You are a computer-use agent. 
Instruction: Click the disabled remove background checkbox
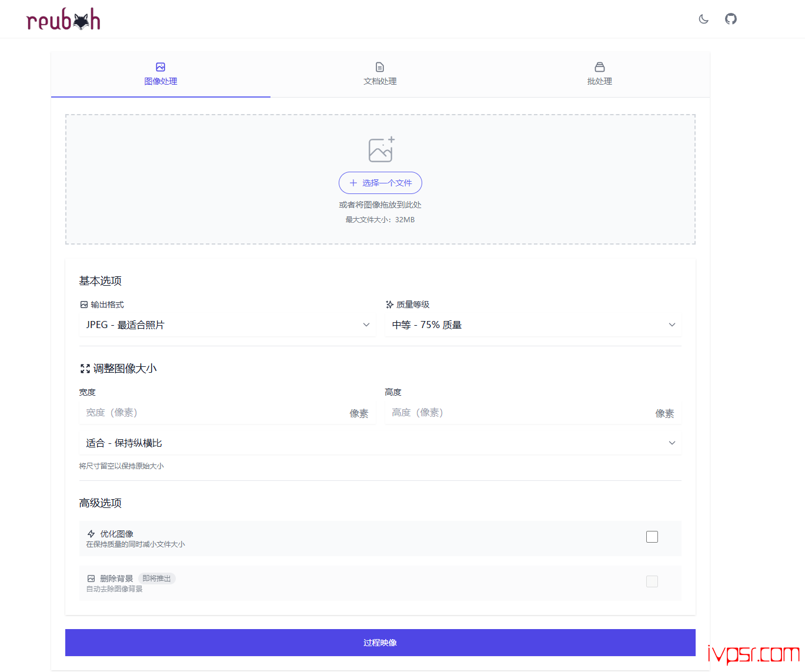pos(652,581)
